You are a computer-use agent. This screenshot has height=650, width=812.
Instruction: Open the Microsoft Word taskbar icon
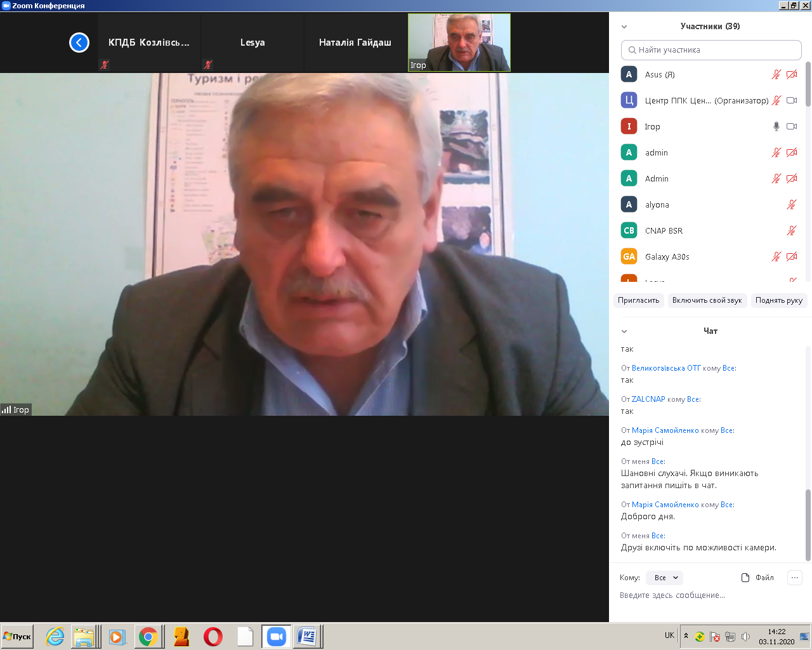point(308,636)
